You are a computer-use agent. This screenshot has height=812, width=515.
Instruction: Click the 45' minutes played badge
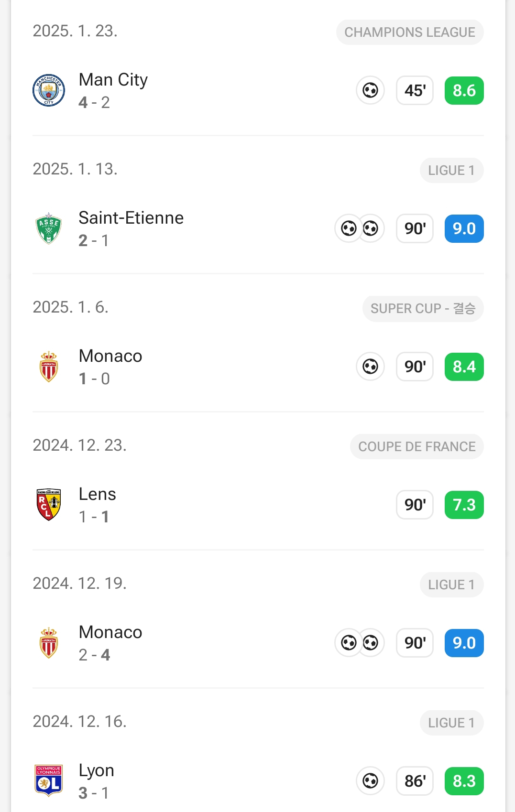[415, 90]
